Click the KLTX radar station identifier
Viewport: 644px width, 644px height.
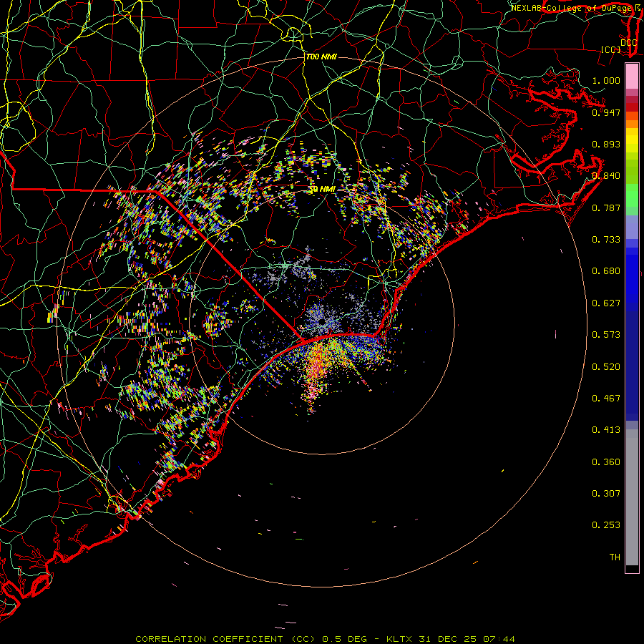pos(399,639)
